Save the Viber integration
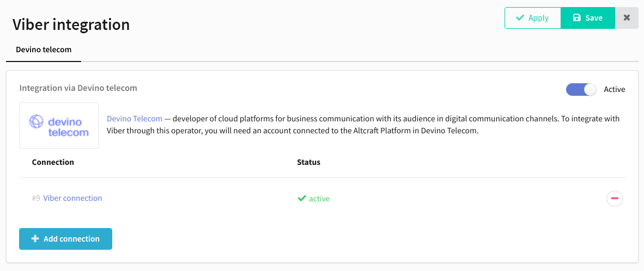The height and width of the screenshot is (271, 644). [588, 18]
